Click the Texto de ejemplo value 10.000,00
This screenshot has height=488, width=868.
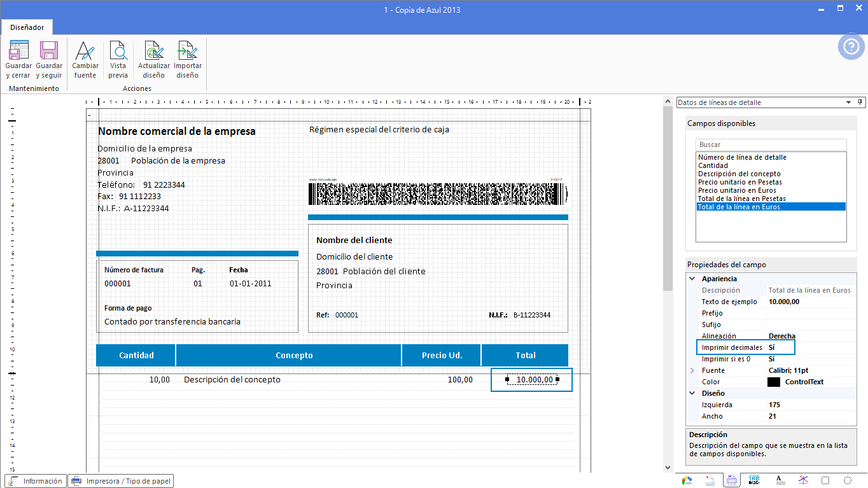coord(811,302)
